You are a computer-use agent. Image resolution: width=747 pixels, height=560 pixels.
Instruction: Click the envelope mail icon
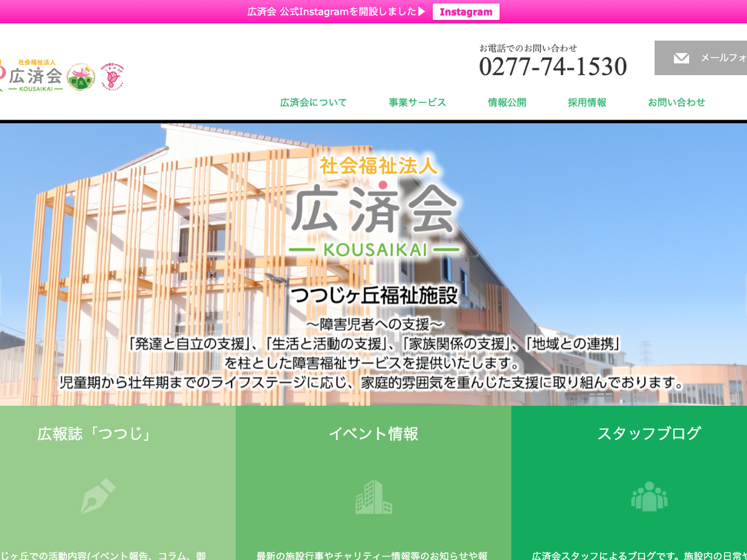[682, 58]
